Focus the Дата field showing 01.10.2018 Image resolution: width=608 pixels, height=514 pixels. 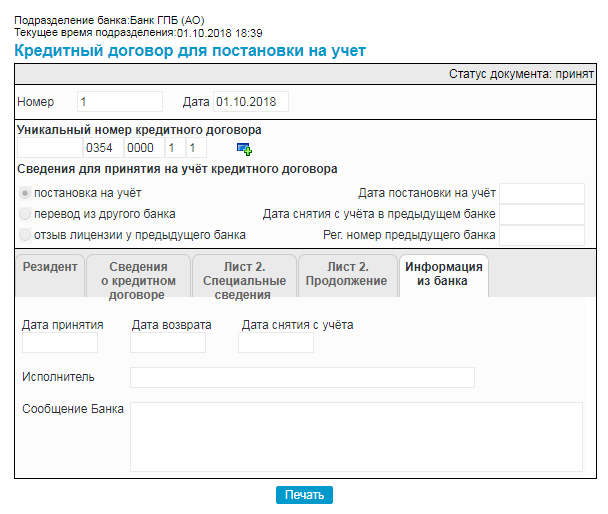(x=250, y=102)
